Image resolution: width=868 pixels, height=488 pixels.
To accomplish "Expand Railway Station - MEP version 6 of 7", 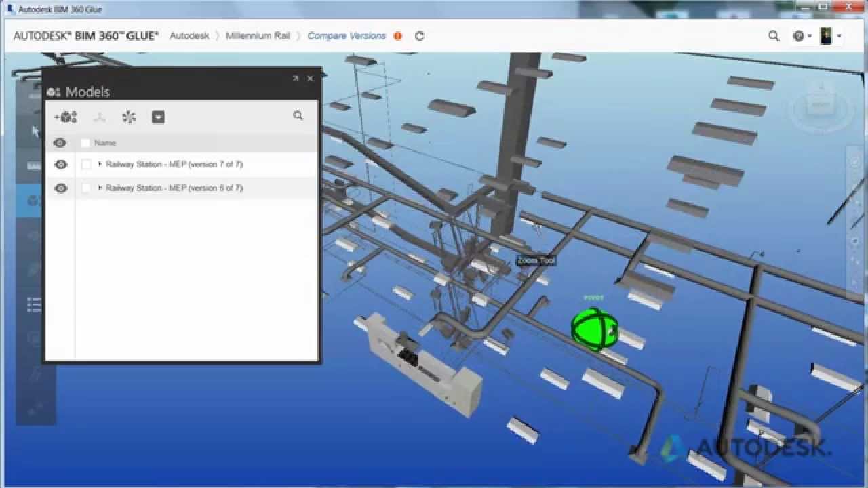I will tap(100, 188).
